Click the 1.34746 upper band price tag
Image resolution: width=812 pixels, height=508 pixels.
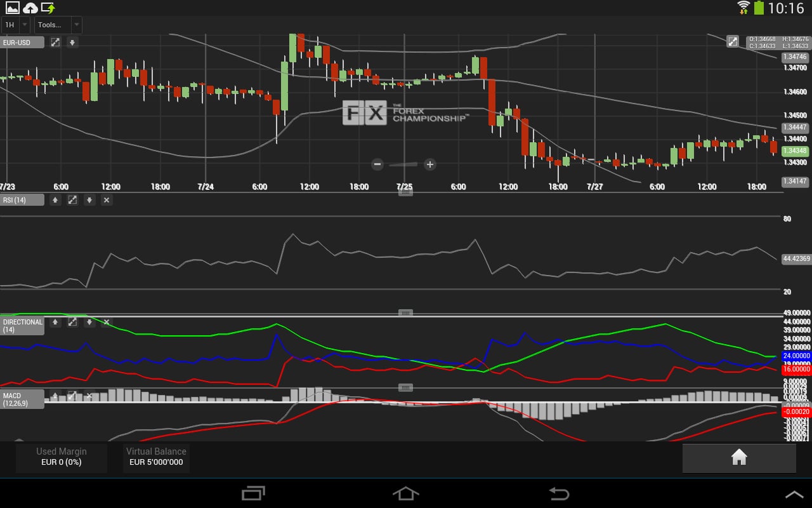tap(796, 57)
